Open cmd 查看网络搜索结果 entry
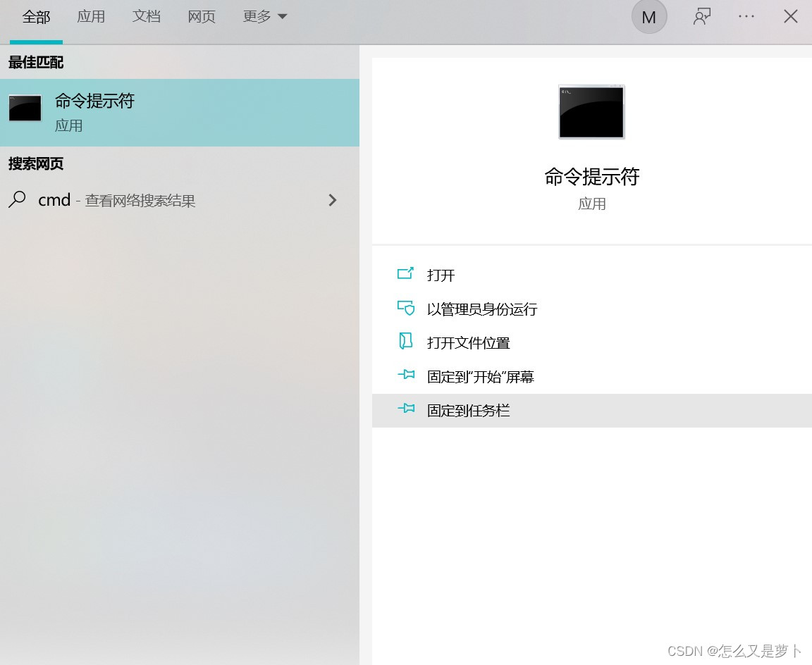The width and height of the screenshot is (812, 665). [180, 200]
